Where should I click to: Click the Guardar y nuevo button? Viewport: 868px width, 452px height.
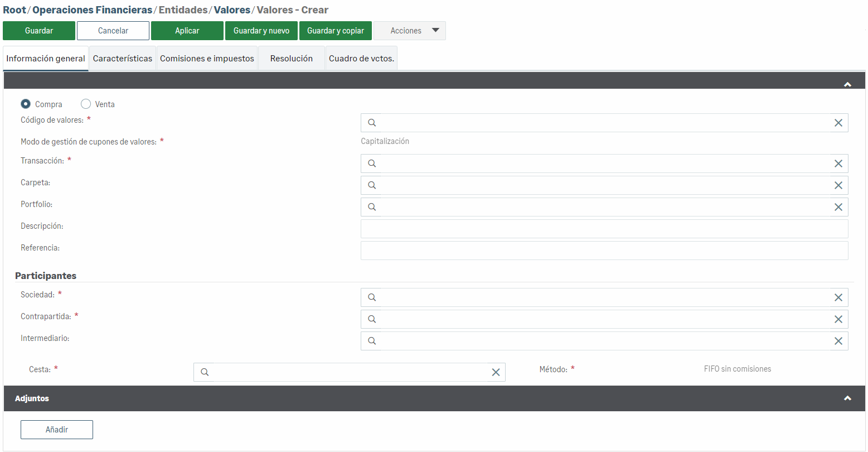click(261, 31)
